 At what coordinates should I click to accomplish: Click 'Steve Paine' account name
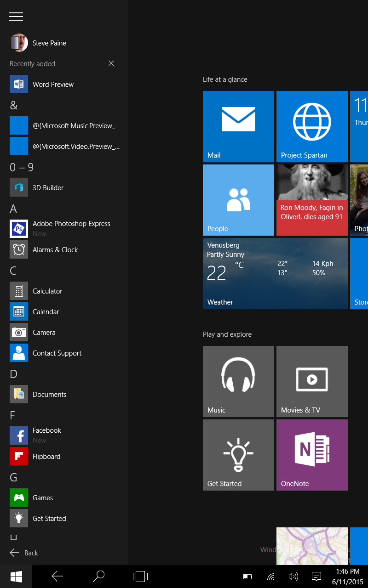pyautogui.click(x=49, y=43)
